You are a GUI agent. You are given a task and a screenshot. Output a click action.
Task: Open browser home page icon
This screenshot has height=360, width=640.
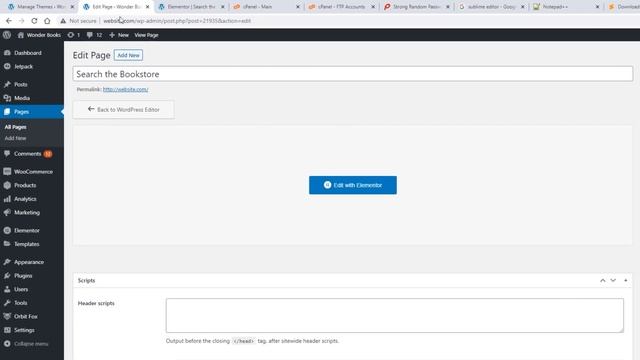47,21
